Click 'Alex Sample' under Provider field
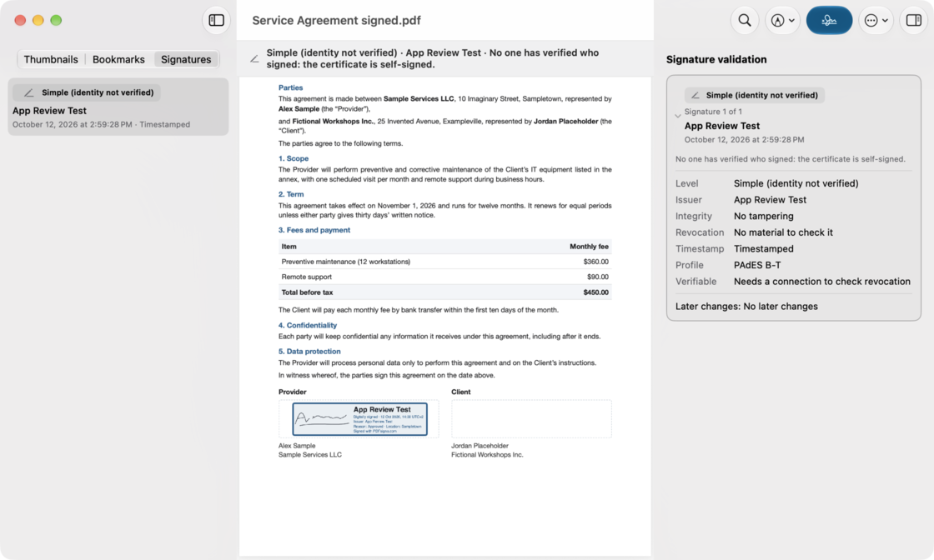 pos(297,446)
